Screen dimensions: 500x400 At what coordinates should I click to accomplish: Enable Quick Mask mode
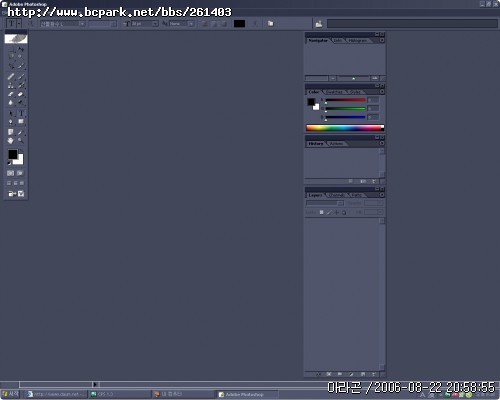20,173
